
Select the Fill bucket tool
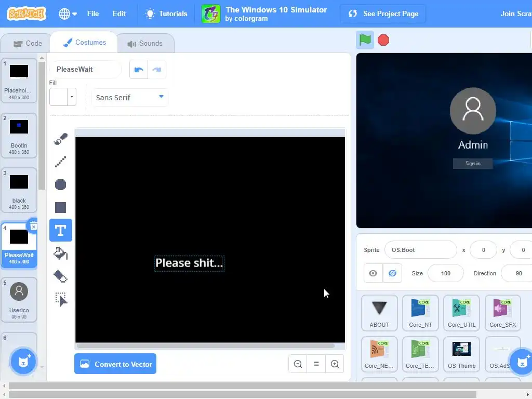coord(61,254)
